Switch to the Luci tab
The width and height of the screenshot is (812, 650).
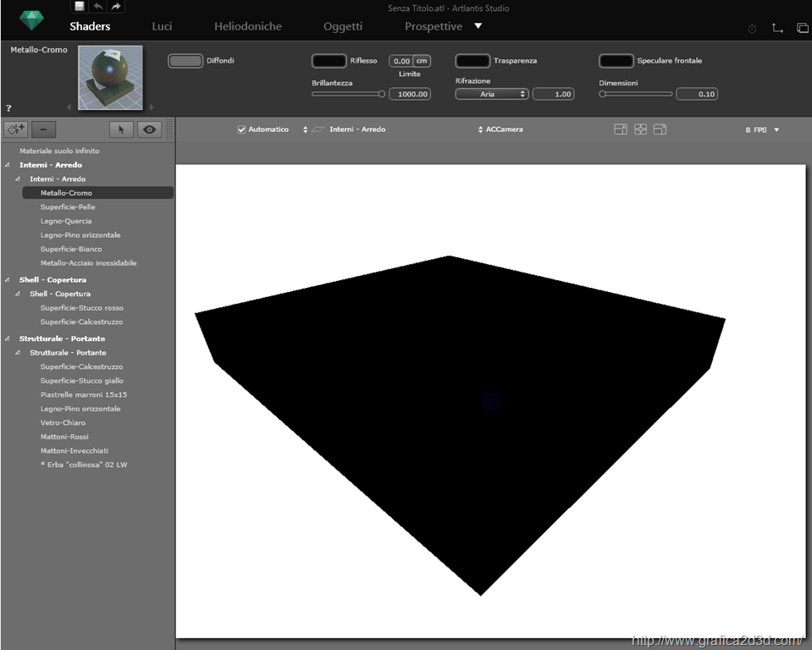[x=162, y=26]
